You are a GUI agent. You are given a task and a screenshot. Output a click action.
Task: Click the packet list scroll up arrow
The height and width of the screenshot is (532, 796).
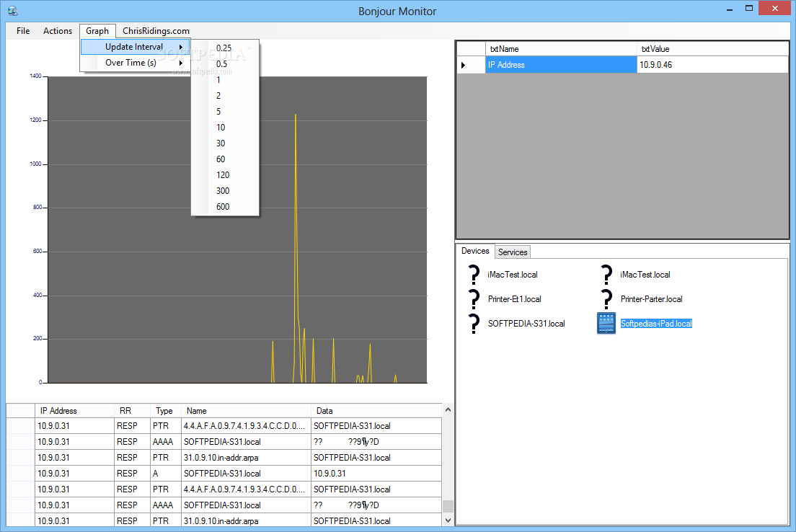point(448,409)
